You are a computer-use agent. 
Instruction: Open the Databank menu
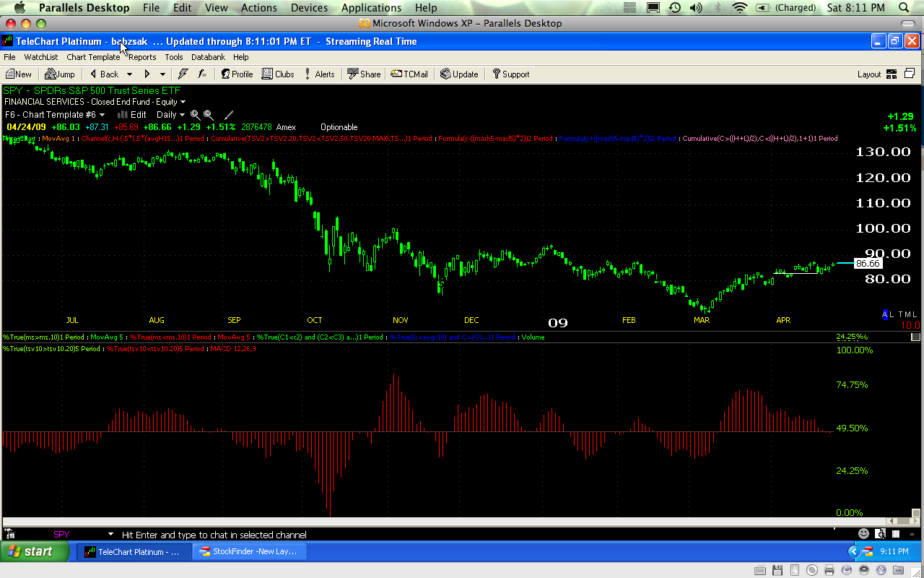pyautogui.click(x=209, y=57)
